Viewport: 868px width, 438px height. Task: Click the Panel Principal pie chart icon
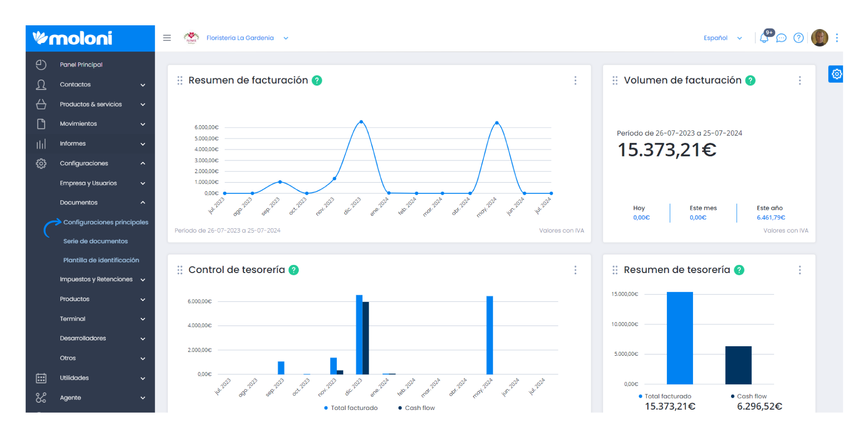coord(41,65)
